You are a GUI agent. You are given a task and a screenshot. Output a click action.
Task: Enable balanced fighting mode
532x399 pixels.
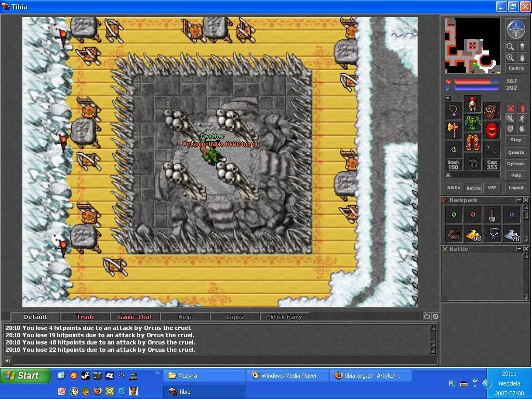click(x=510, y=118)
